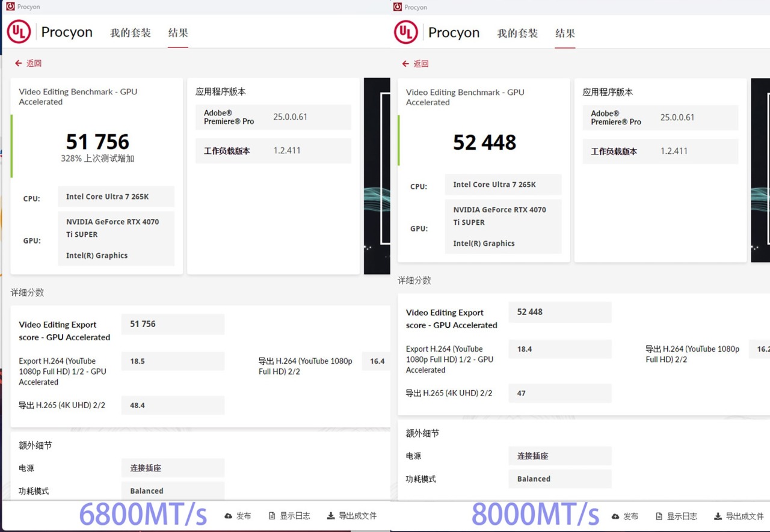This screenshot has width=770, height=532.
Task: Click the H.265 4K UHD value 47
Action: pos(560,393)
